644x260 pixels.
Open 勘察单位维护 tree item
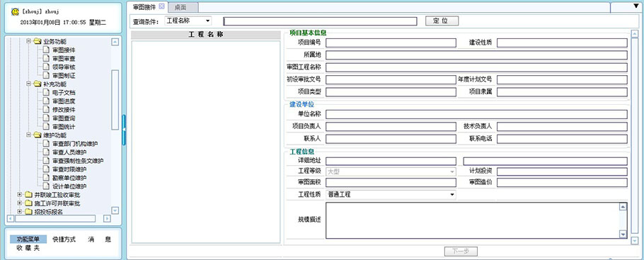69,178
